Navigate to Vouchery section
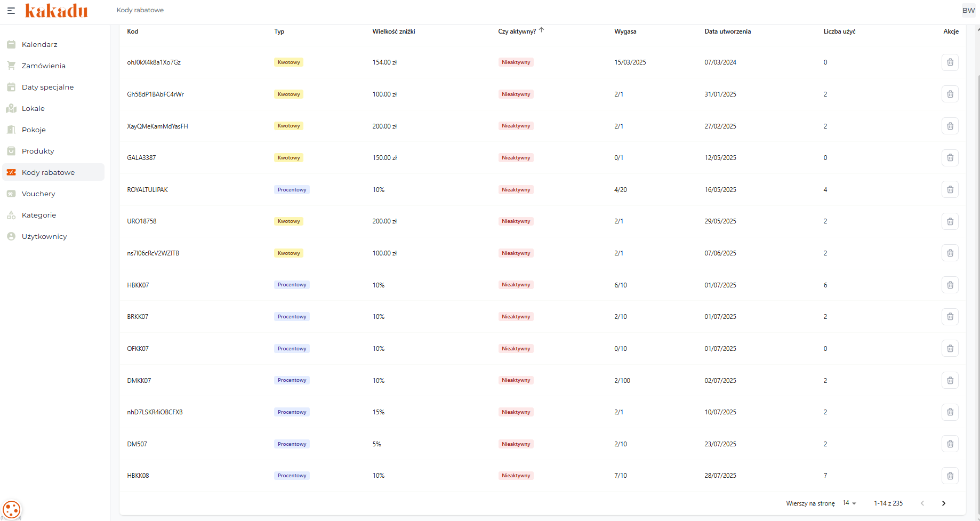 tap(38, 194)
